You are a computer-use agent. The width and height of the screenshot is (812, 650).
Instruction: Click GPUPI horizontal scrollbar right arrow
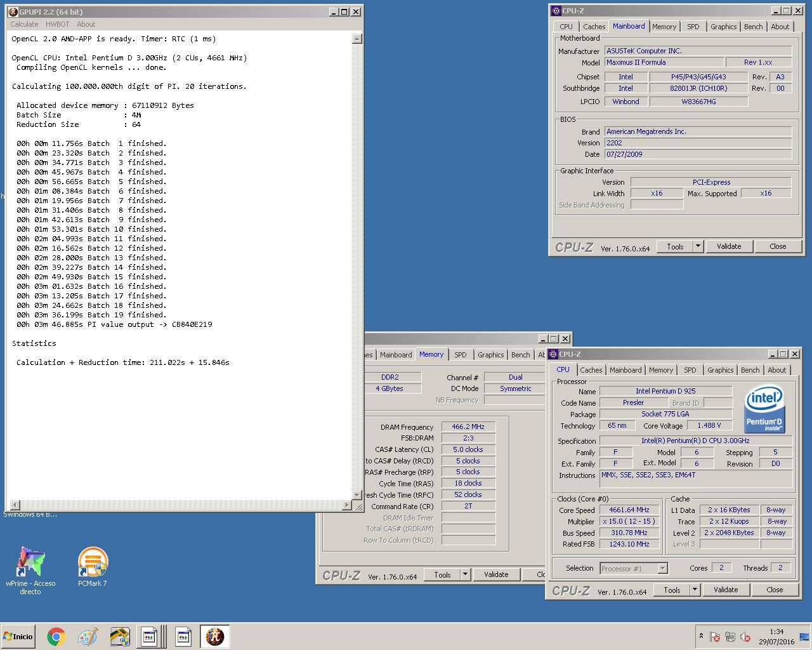click(x=347, y=505)
